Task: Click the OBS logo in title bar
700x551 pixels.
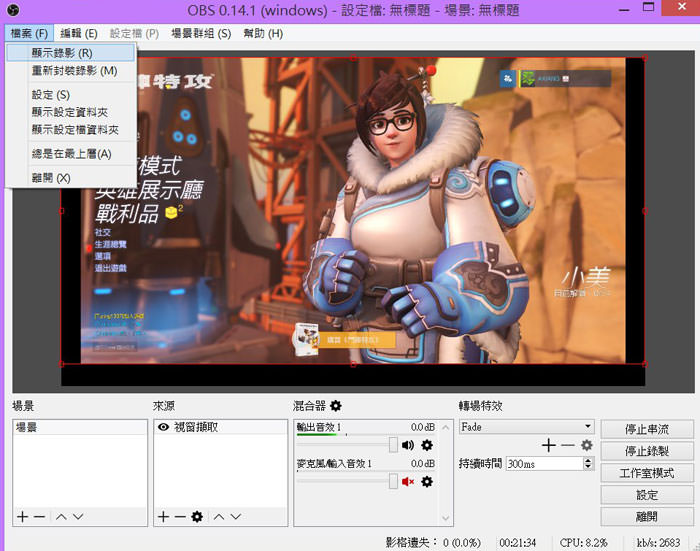Action: tap(13, 9)
